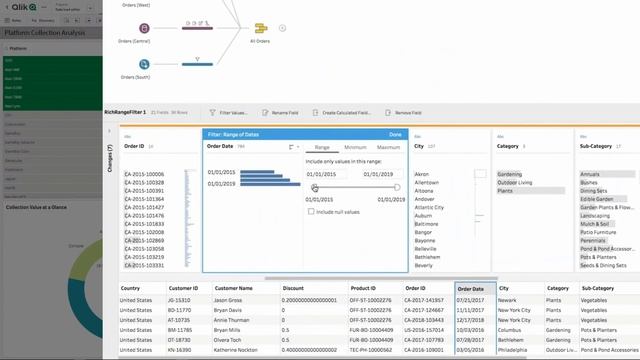Click the left date slider handle

pyautogui.click(x=314, y=187)
